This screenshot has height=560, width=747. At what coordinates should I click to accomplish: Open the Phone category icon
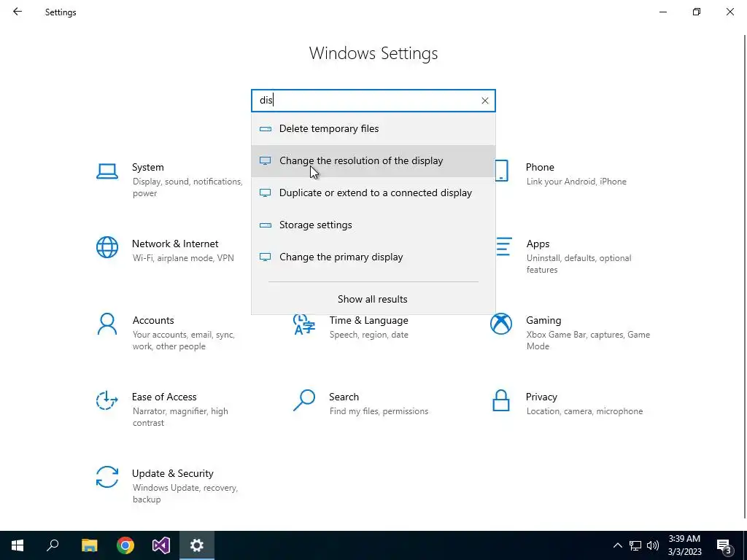click(x=501, y=171)
